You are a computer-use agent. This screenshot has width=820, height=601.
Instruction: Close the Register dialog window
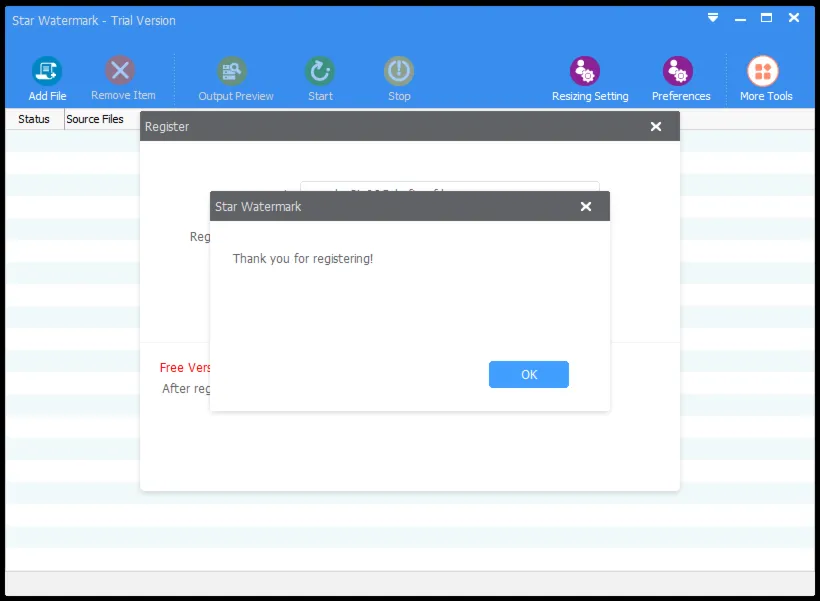click(656, 127)
